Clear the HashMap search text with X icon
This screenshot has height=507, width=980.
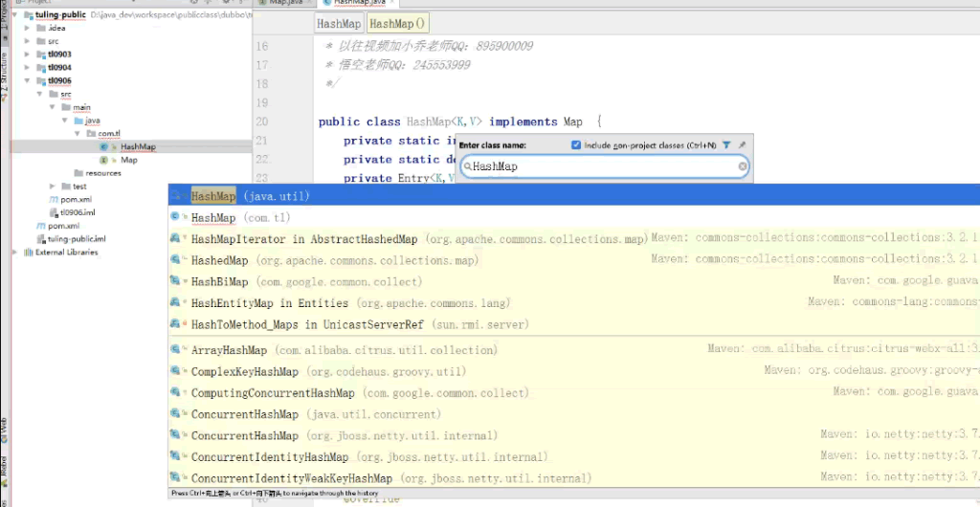click(742, 166)
